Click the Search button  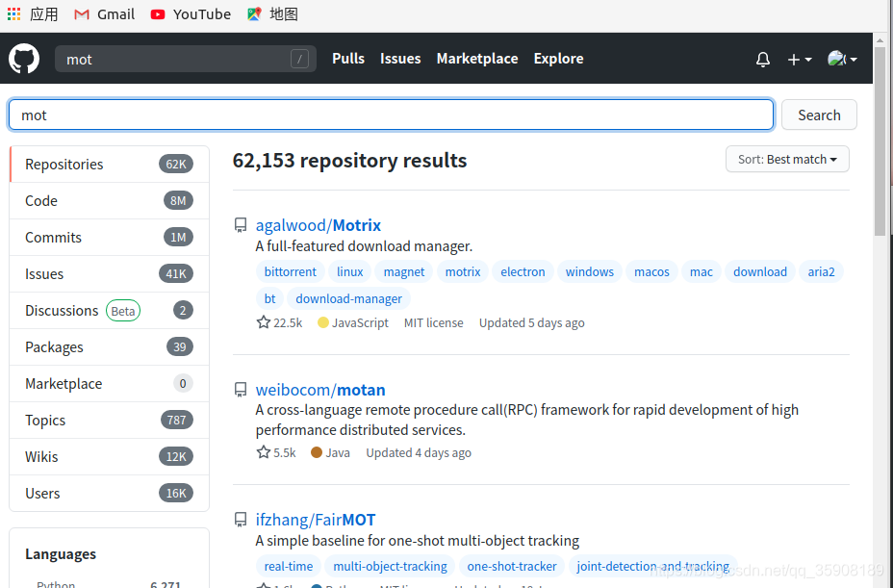tap(819, 115)
